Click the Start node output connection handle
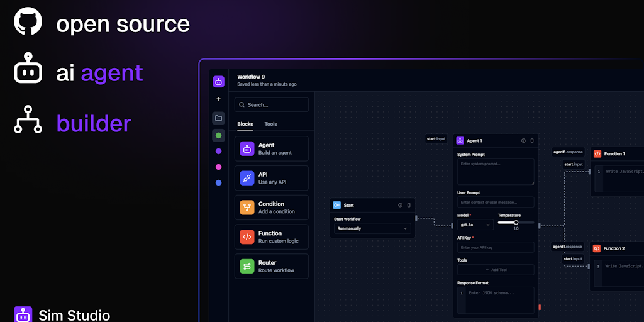This screenshot has height=322, width=644. pos(416,218)
